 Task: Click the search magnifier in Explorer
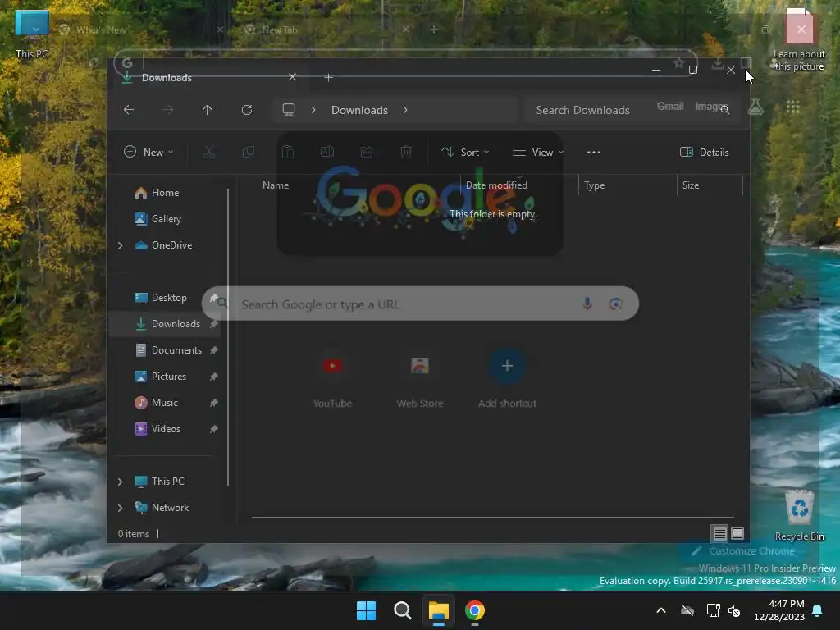(725, 110)
